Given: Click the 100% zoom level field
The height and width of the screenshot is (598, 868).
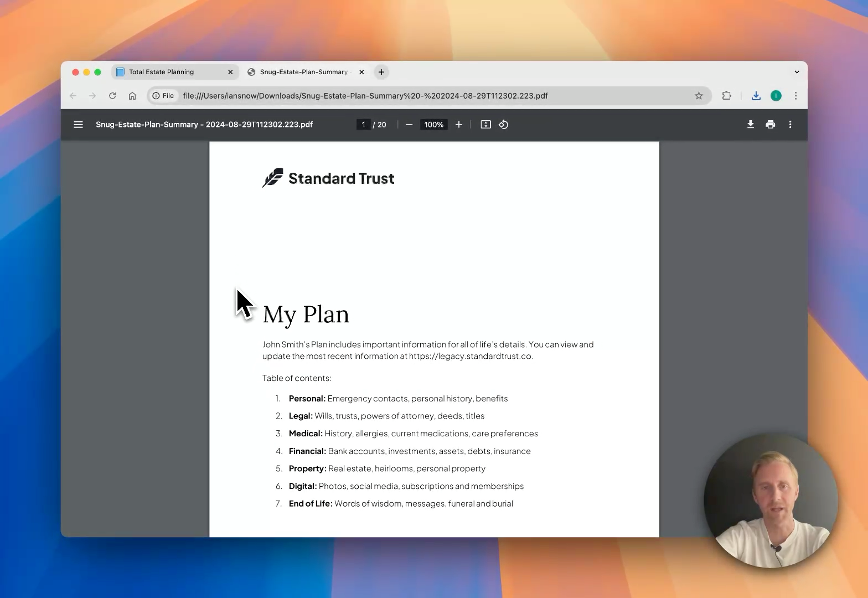Looking at the screenshot, I should coord(434,125).
